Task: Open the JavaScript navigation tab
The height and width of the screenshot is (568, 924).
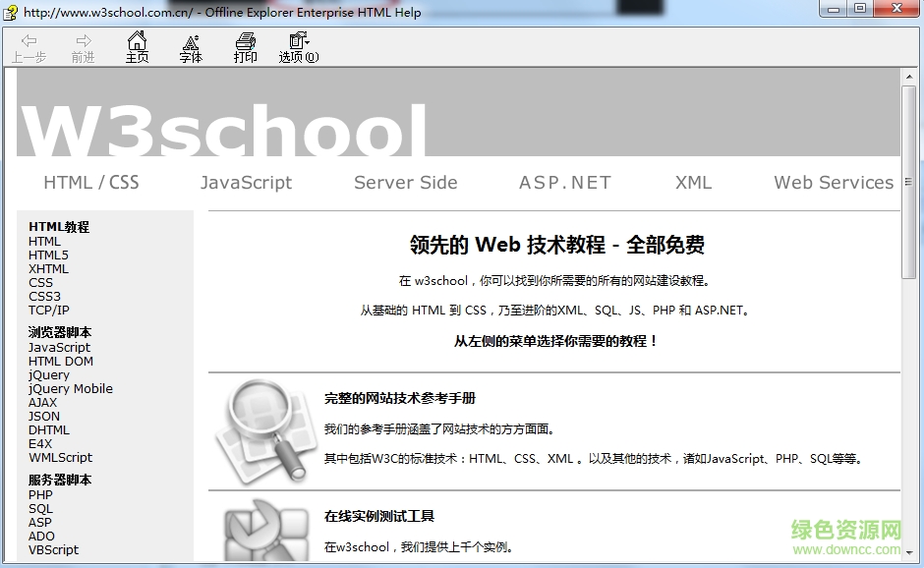Action: point(246,182)
